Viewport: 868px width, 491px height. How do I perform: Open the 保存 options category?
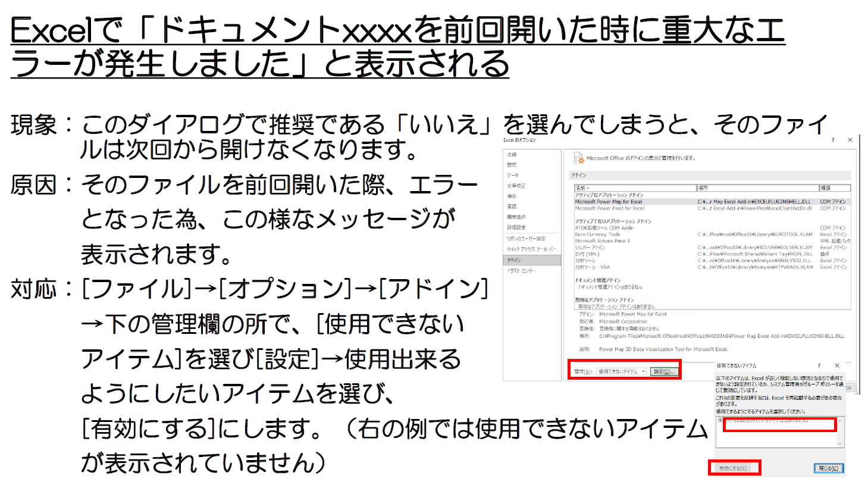(x=532, y=196)
